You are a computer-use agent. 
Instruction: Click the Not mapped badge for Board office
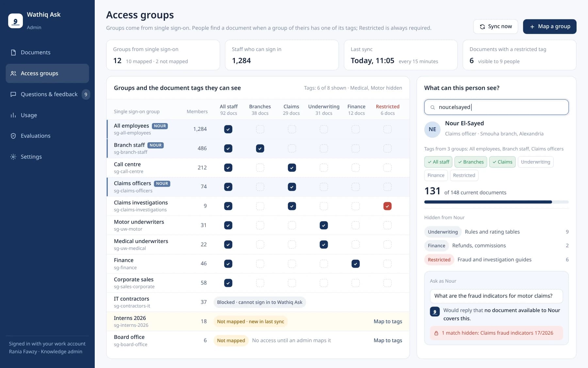click(231, 341)
